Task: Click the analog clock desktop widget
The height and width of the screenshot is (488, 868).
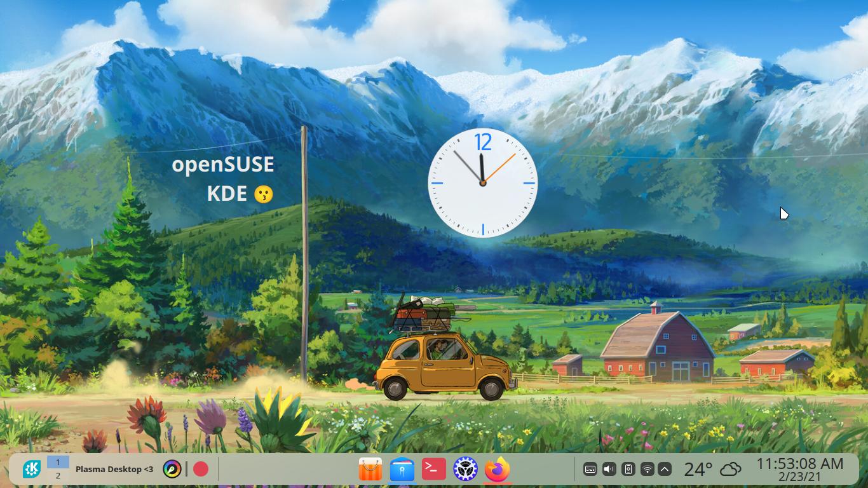Action: 482,183
